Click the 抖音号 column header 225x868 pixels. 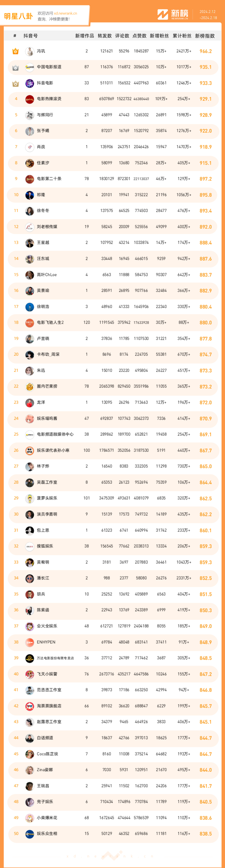coord(31,36)
